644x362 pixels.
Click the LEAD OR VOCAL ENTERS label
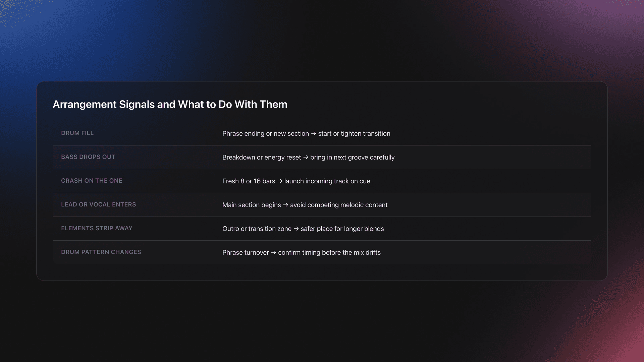[x=98, y=204]
